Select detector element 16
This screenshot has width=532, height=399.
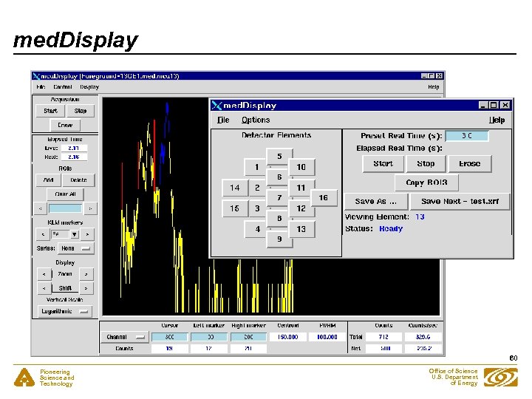[x=324, y=197]
